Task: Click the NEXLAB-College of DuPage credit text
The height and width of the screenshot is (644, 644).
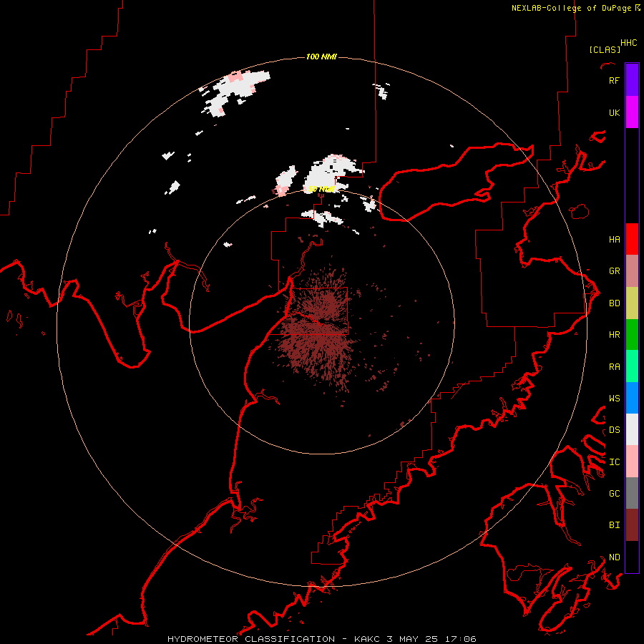Action: (x=571, y=8)
